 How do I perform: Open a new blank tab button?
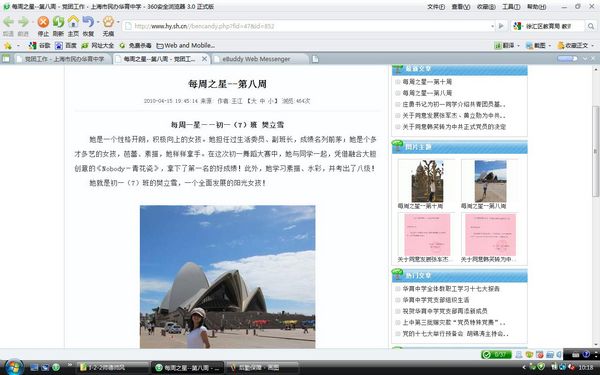click(315, 59)
